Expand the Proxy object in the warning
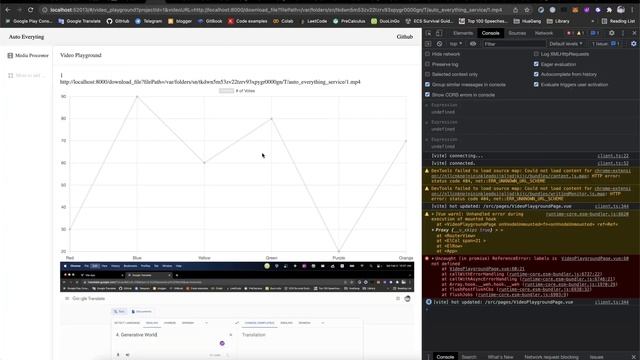Viewport: 640px width, 360px height. tap(433, 230)
